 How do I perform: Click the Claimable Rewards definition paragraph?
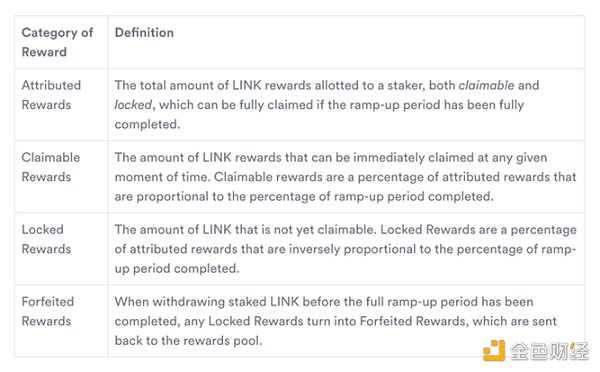coord(346,177)
